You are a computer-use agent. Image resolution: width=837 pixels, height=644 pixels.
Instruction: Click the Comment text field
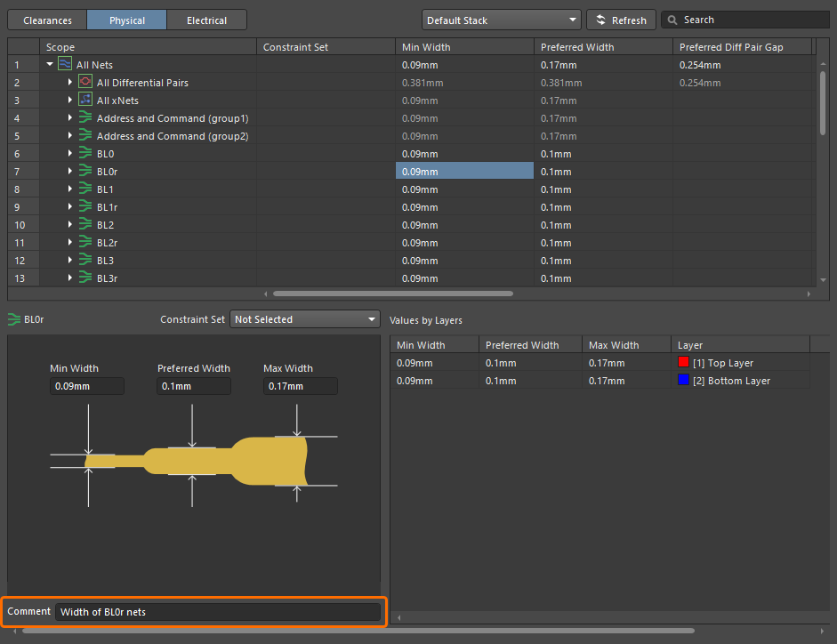pos(217,612)
